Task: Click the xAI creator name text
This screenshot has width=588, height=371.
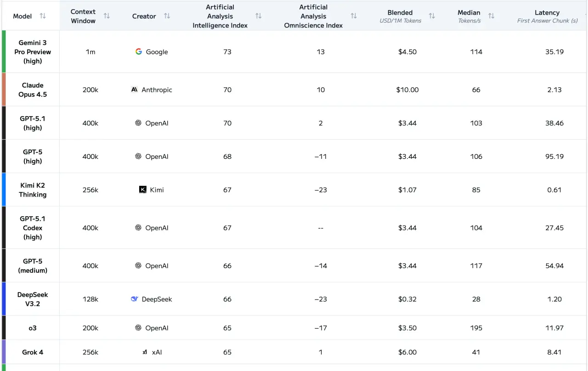Action: click(x=157, y=352)
